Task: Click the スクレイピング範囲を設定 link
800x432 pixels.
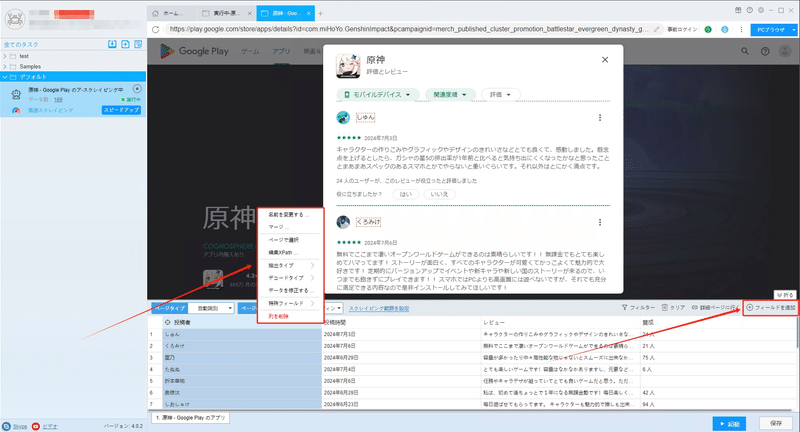Action: pyautogui.click(x=379, y=308)
